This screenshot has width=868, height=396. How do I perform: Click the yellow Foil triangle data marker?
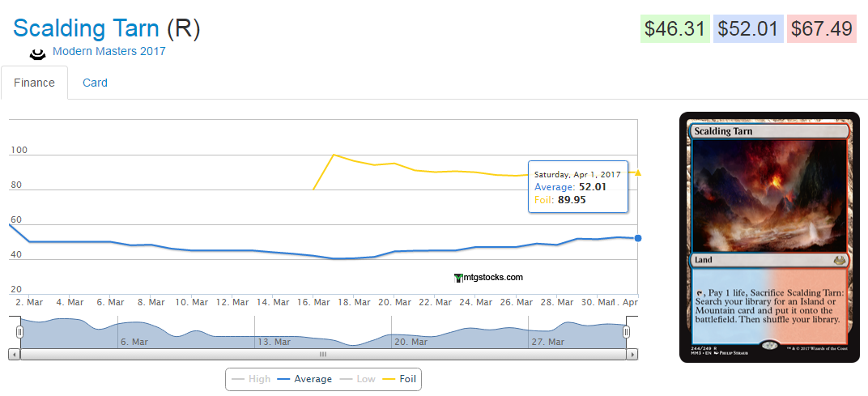point(638,172)
